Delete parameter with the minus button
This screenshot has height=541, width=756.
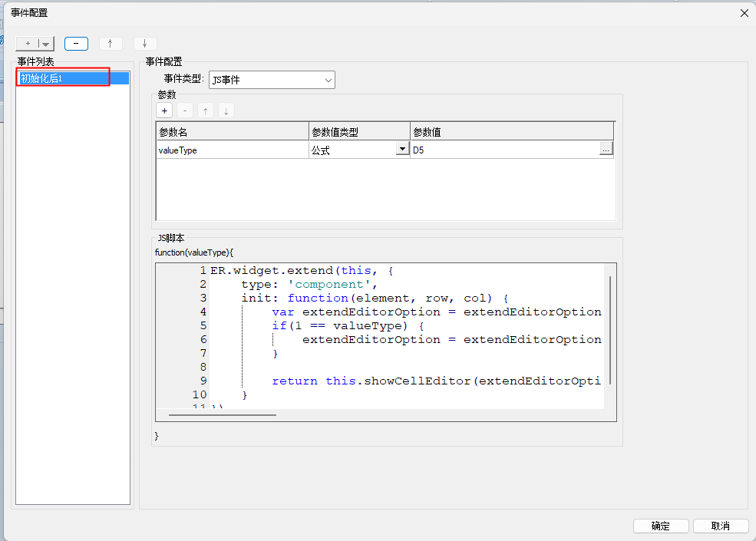pos(185,111)
